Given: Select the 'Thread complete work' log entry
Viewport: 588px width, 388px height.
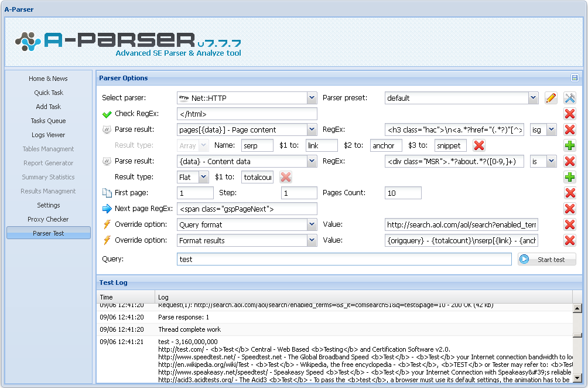Looking at the screenshot, I should [x=334, y=329].
